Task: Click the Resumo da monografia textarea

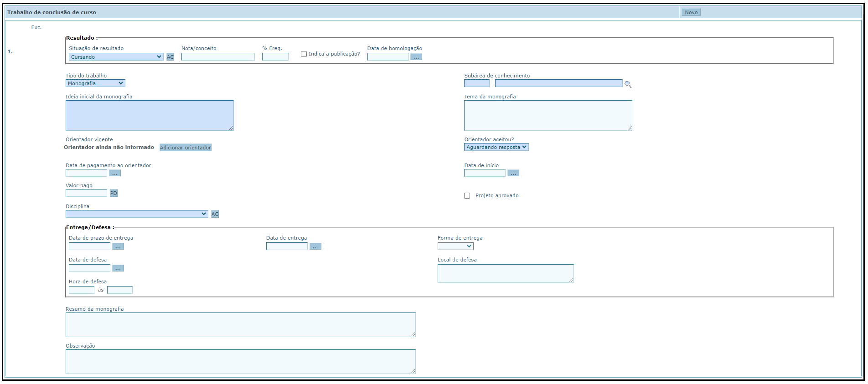Action: coord(241,325)
